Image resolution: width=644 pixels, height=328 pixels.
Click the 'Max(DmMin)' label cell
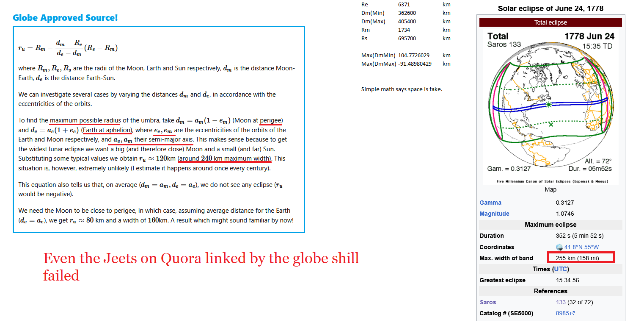(x=378, y=56)
